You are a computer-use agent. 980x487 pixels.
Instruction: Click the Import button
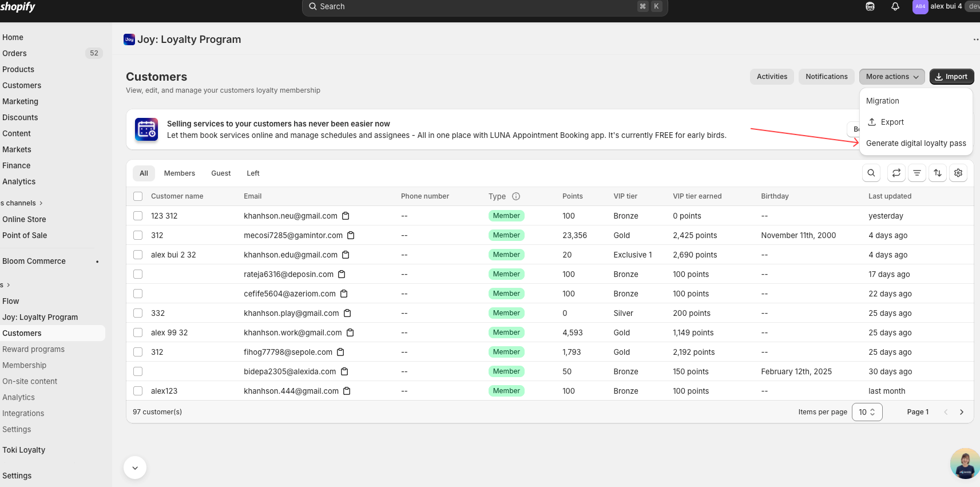(x=951, y=77)
